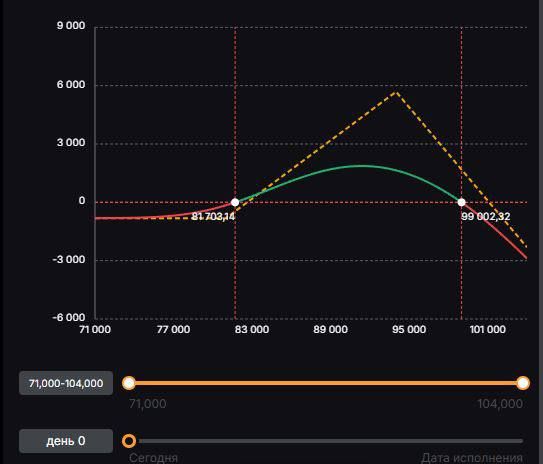Image resolution: width=543 pixels, height=464 pixels.
Task: Click the Сегодня label under the day slider
Action: pyautogui.click(x=153, y=458)
